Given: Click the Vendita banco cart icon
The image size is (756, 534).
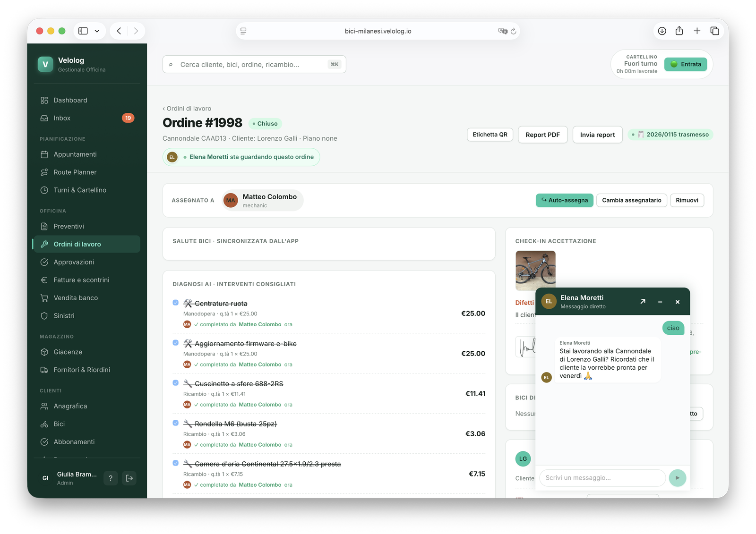Looking at the screenshot, I should tap(44, 298).
